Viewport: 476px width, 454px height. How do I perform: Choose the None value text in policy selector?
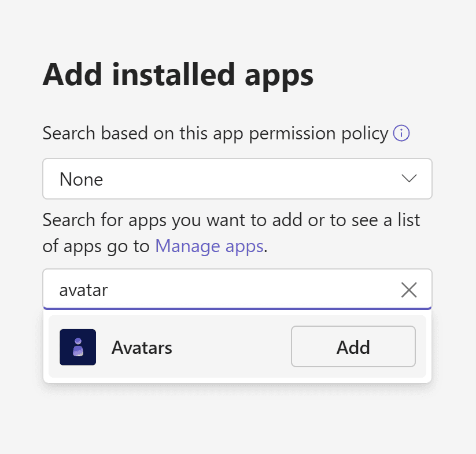coord(81,179)
